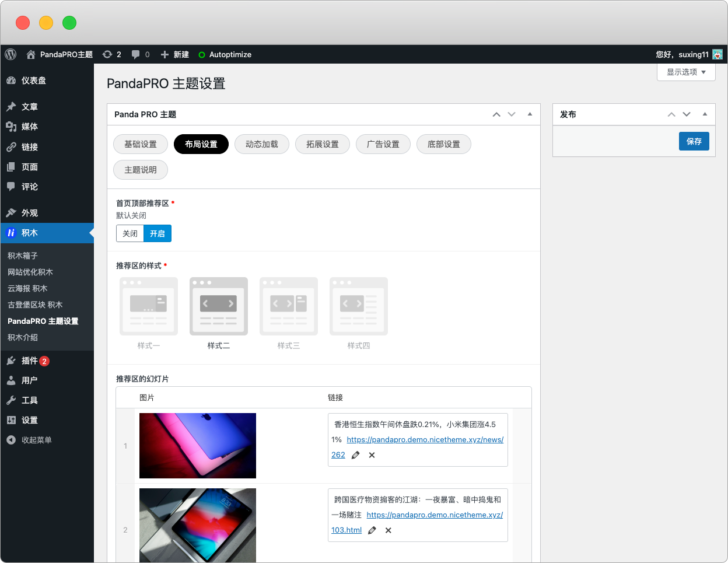Click the 用户 person icon

(11, 380)
